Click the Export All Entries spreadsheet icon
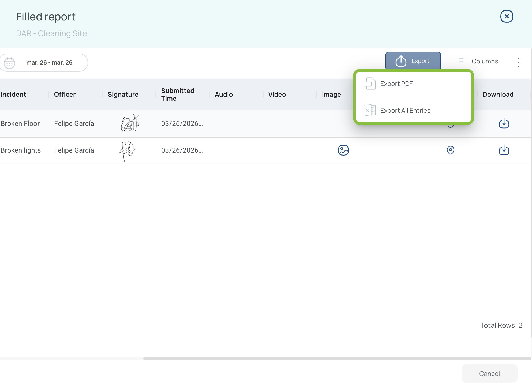532x392 pixels. coord(369,110)
